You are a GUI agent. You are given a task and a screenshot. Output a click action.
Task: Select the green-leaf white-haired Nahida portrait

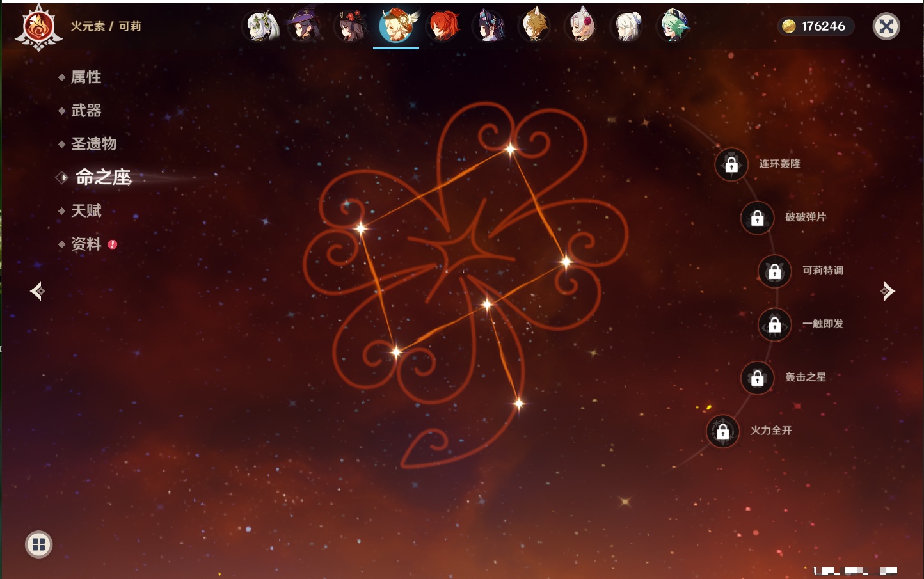point(263,27)
